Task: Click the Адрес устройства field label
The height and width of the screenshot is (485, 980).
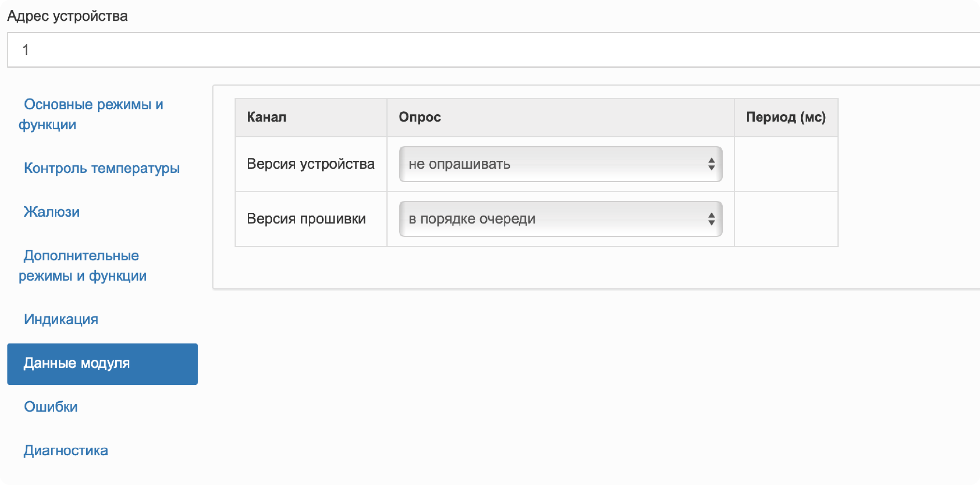Action: 67,16
